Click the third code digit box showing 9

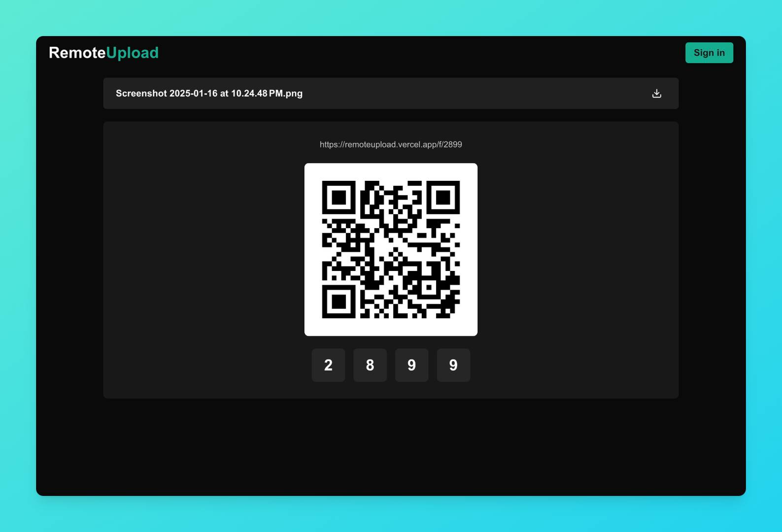[x=411, y=365]
